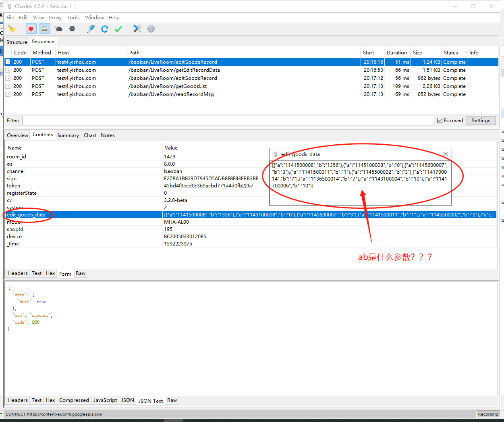Select the room_id parameter row
This screenshot has width=504, height=422.
tap(251, 157)
